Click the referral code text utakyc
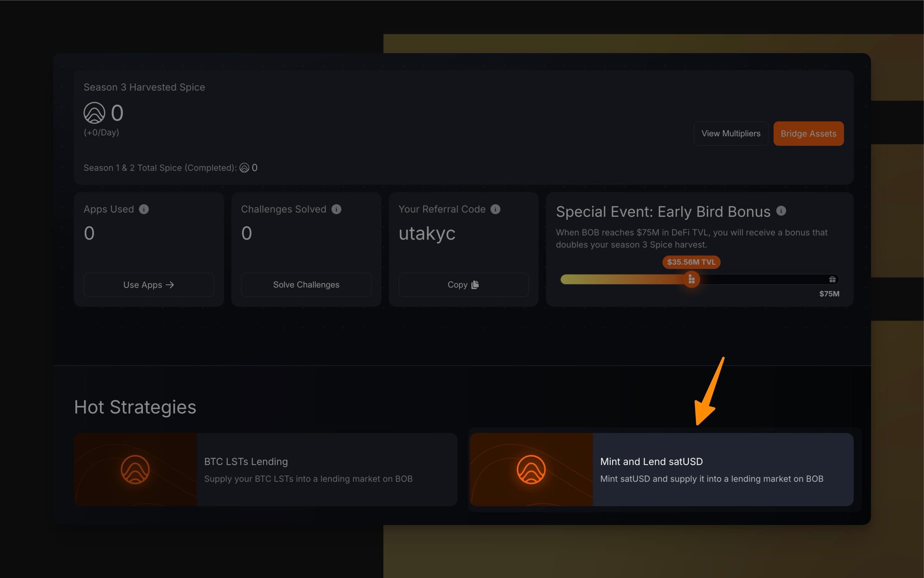The height and width of the screenshot is (578, 924). pos(427,234)
